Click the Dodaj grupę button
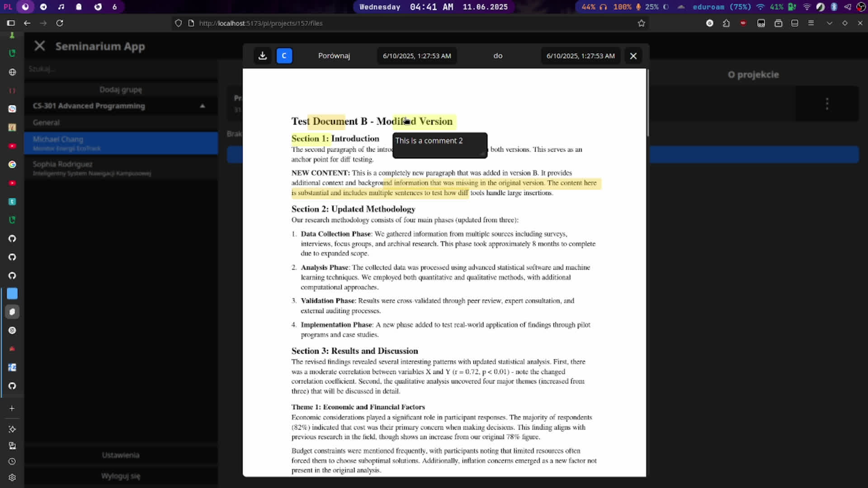Viewport: 868px width, 488px height. 121,89
